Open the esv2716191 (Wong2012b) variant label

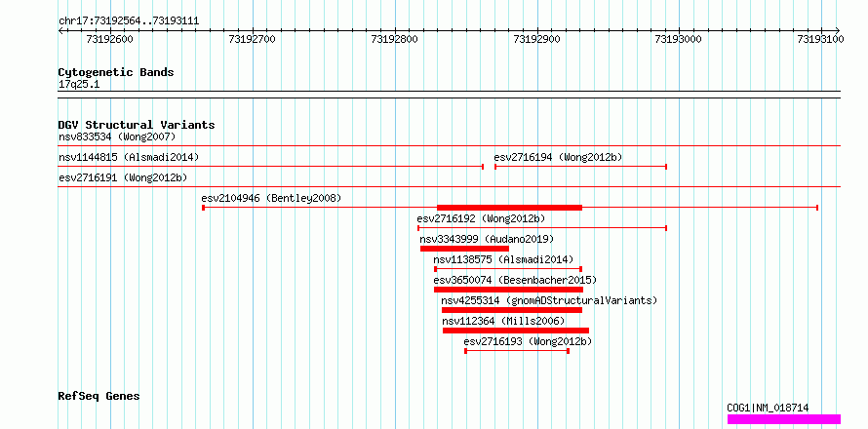pos(123,177)
